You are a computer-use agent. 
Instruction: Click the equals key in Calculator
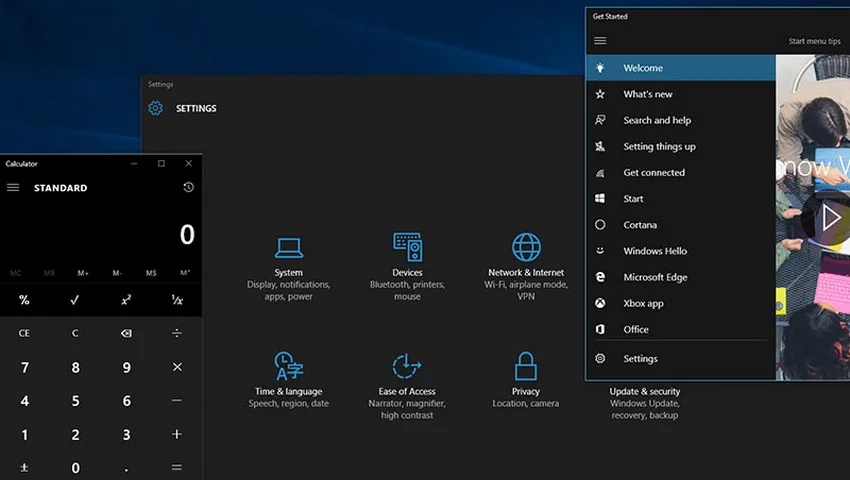(177, 467)
